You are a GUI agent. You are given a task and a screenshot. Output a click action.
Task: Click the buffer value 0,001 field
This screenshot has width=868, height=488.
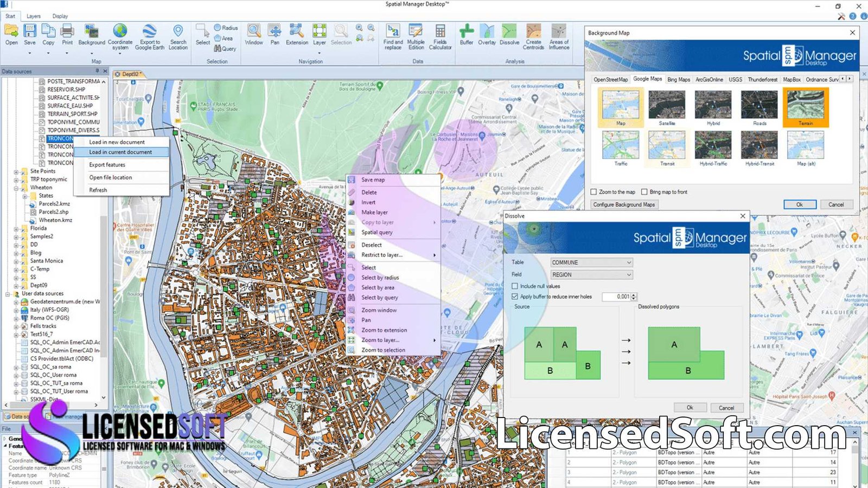click(616, 297)
